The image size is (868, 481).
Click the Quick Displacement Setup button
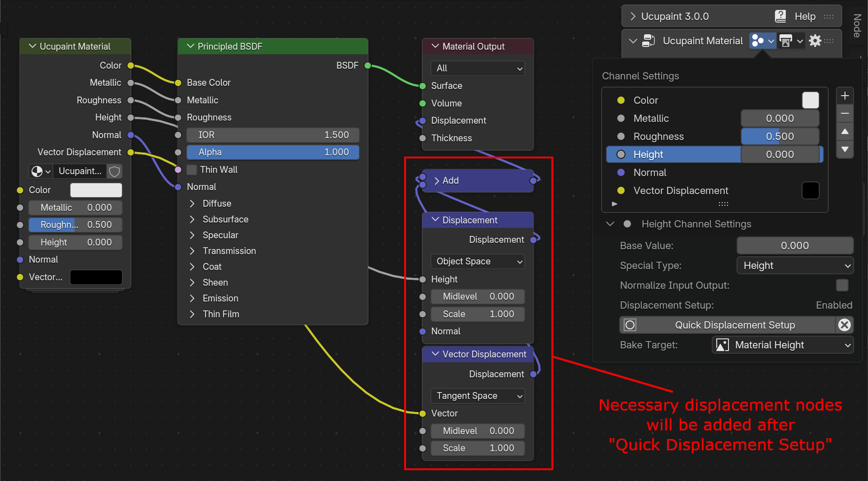coord(727,325)
